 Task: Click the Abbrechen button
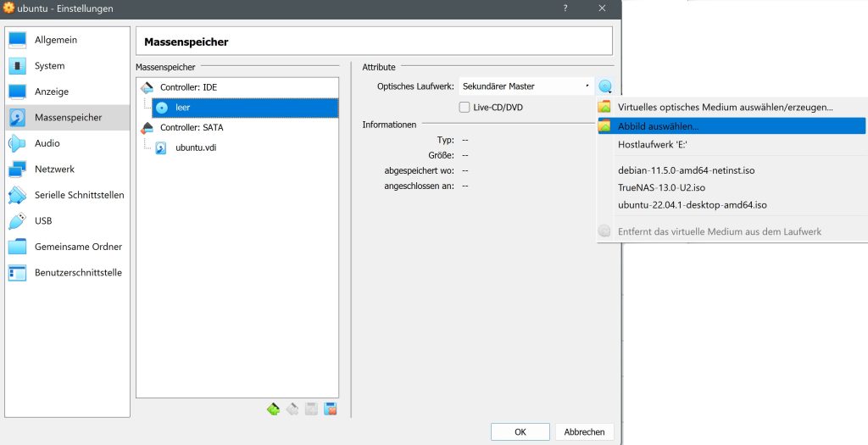pyautogui.click(x=585, y=431)
